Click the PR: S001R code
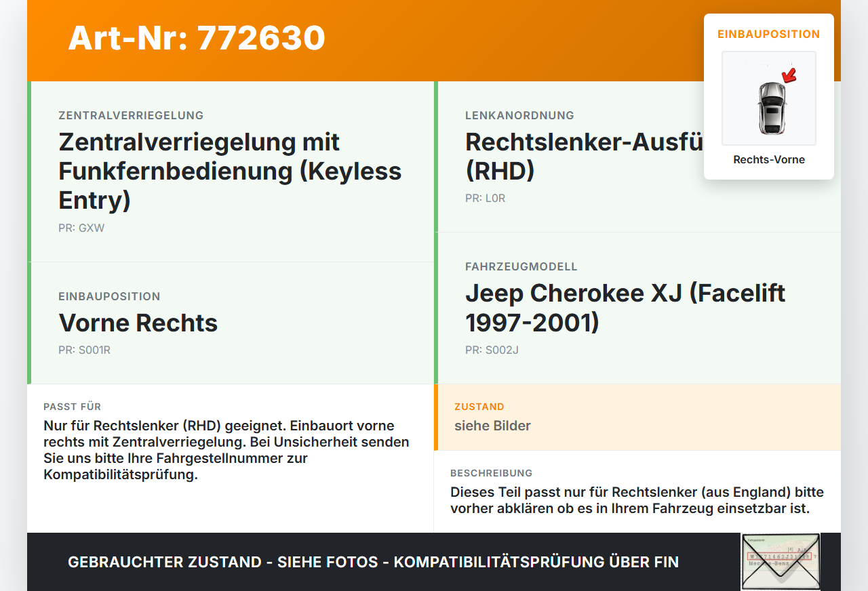The height and width of the screenshot is (591, 868). pos(84,350)
